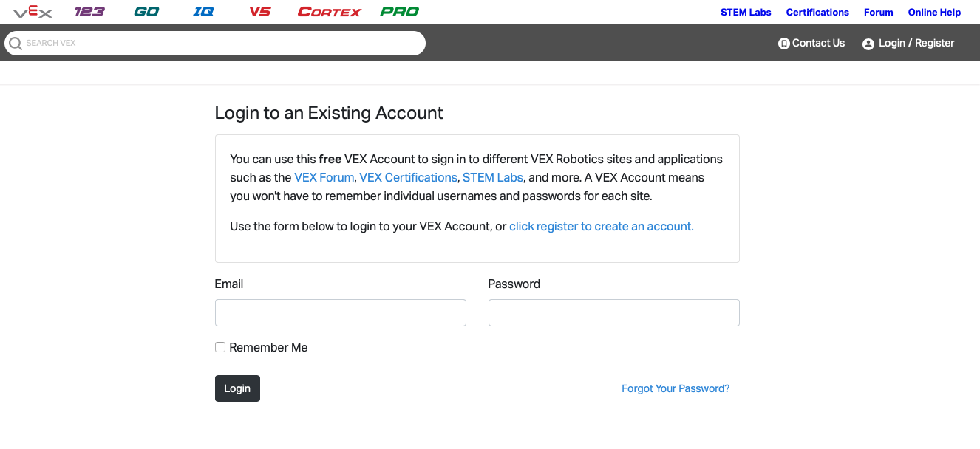Click the VEX PRO logo
This screenshot has height=449, width=980.
click(399, 11)
